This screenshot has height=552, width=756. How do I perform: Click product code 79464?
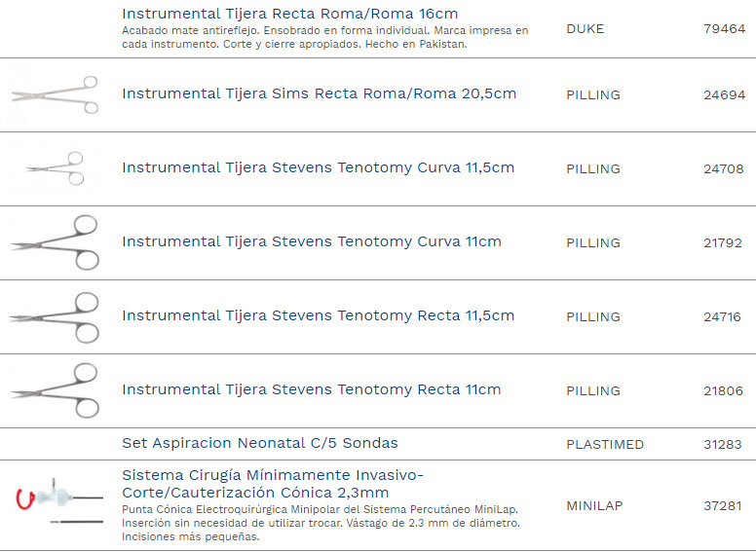[722, 29]
